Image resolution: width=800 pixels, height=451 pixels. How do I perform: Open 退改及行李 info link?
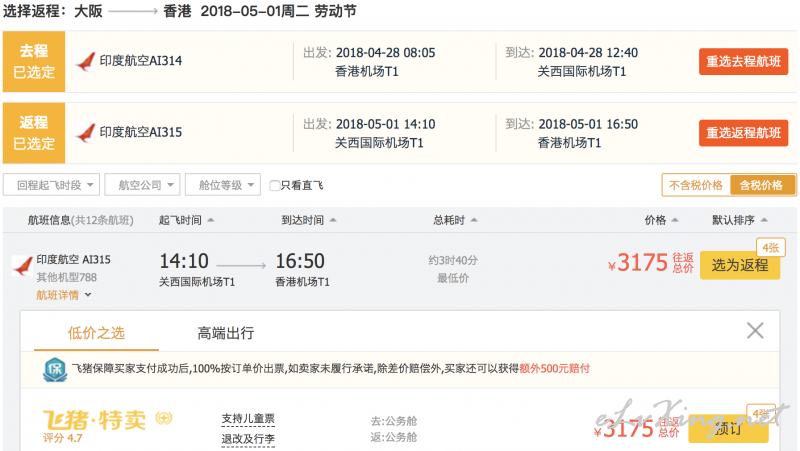pyautogui.click(x=248, y=439)
